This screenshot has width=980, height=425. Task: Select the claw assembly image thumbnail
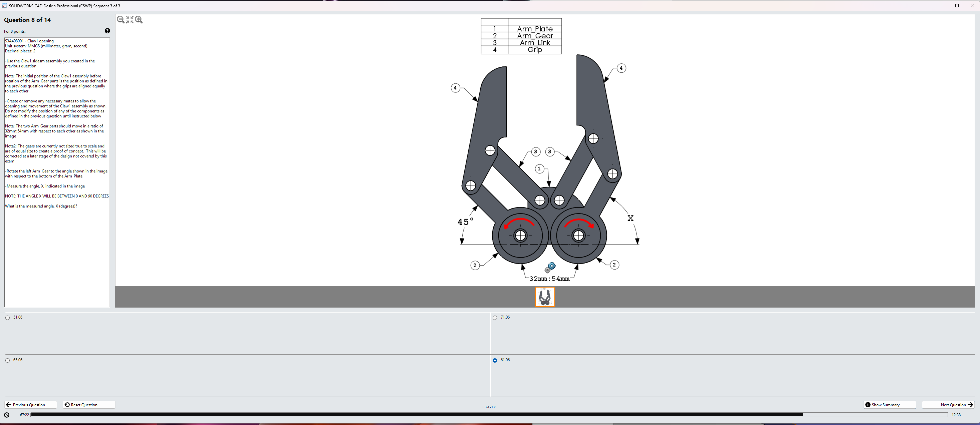coord(545,297)
